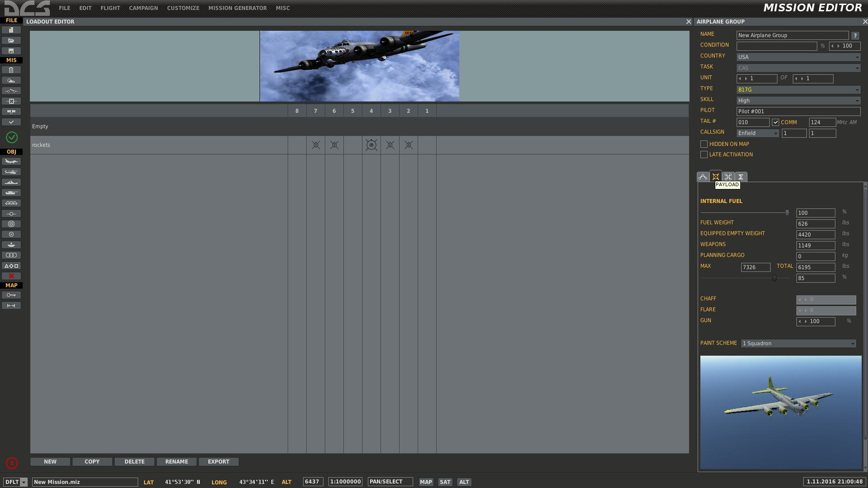This screenshot has height=488, width=868.
Task: Enable LATE ACTIVATION checkbox
Action: 704,155
